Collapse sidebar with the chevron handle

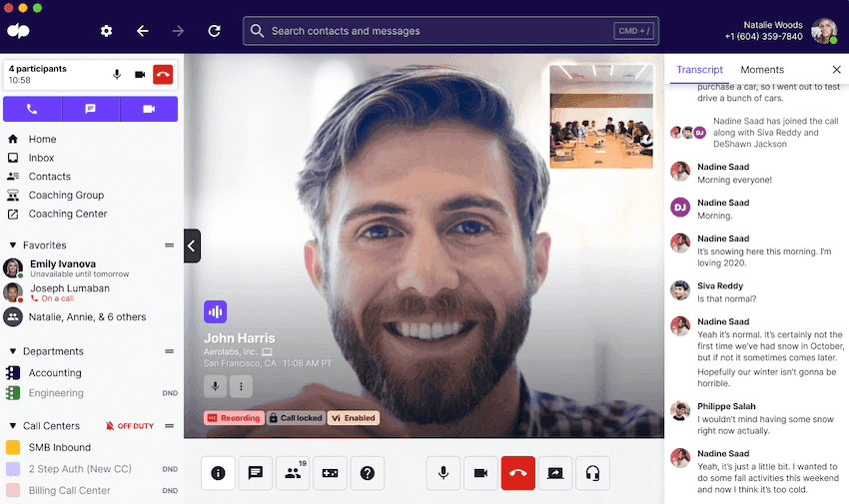click(192, 247)
